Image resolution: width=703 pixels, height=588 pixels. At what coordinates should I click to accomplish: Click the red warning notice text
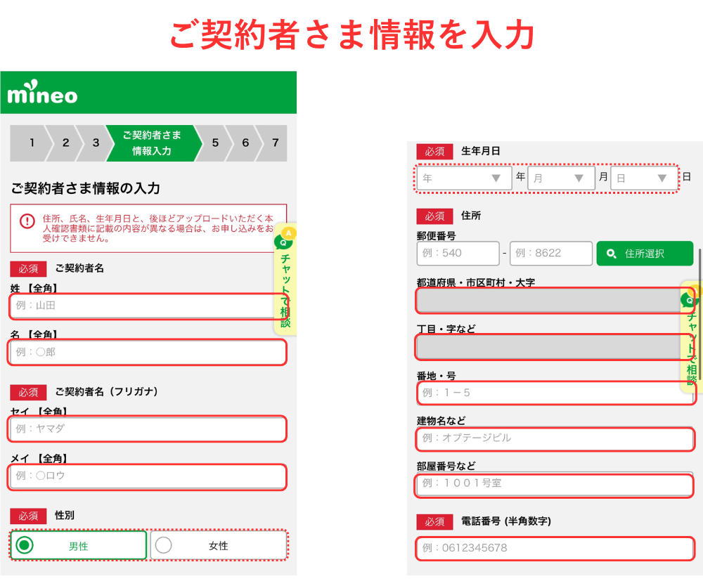point(157,228)
